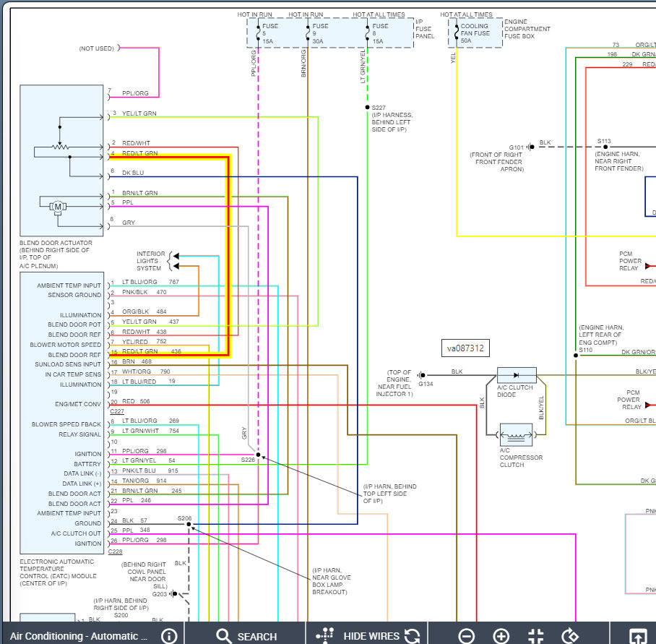Screen dimensions: 656x644
Task: Click the Fuse 8 15A symbol
Action: 367,33
